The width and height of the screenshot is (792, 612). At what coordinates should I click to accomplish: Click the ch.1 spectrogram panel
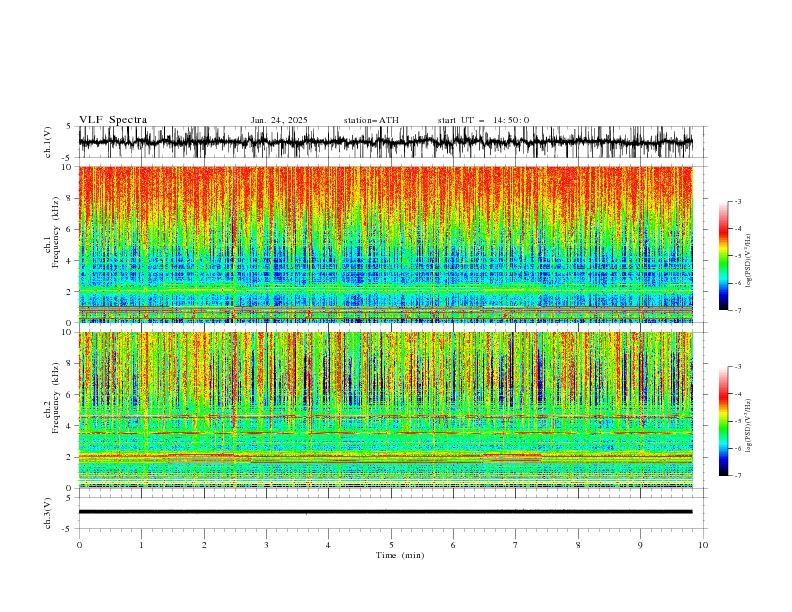(386, 244)
